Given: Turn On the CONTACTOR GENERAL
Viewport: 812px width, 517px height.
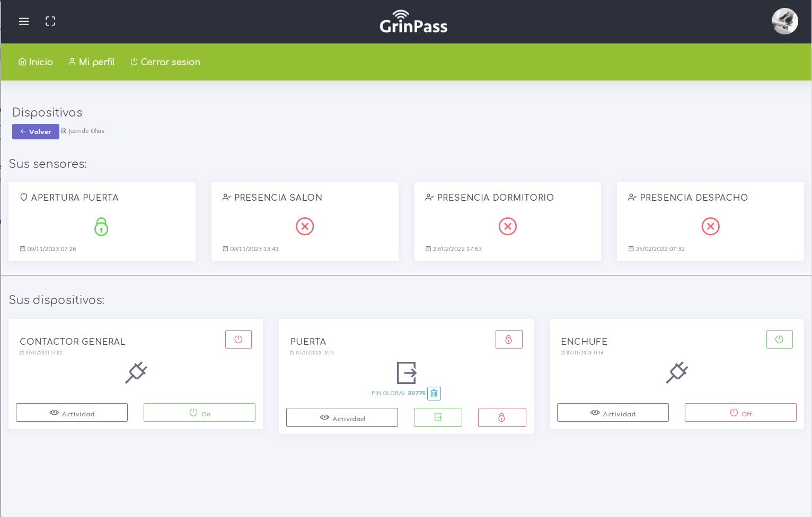Looking at the screenshot, I should click(199, 413).
